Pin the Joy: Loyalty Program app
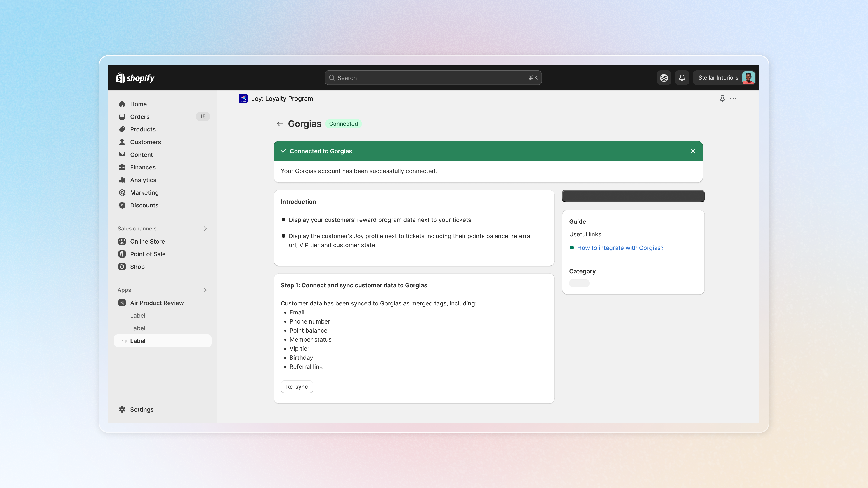The height and width of the screenshot is (488, 868). click(722, 99)
